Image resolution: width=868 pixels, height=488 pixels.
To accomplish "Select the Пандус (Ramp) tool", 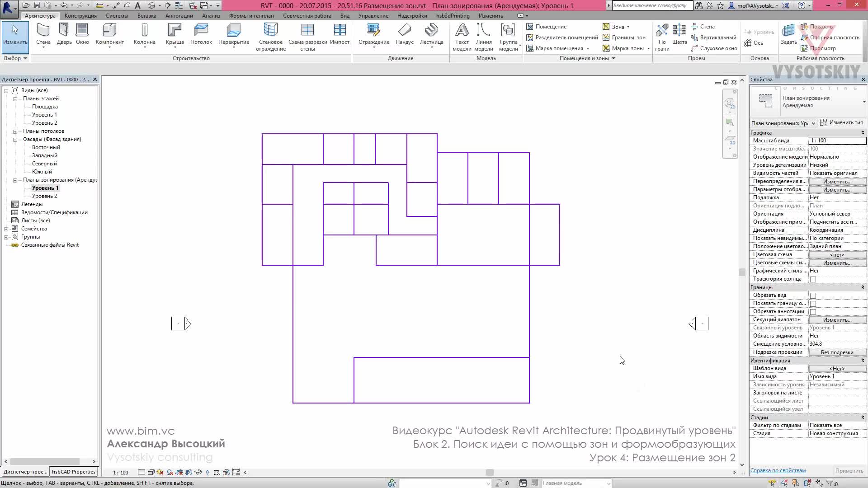I will point(405,34).
